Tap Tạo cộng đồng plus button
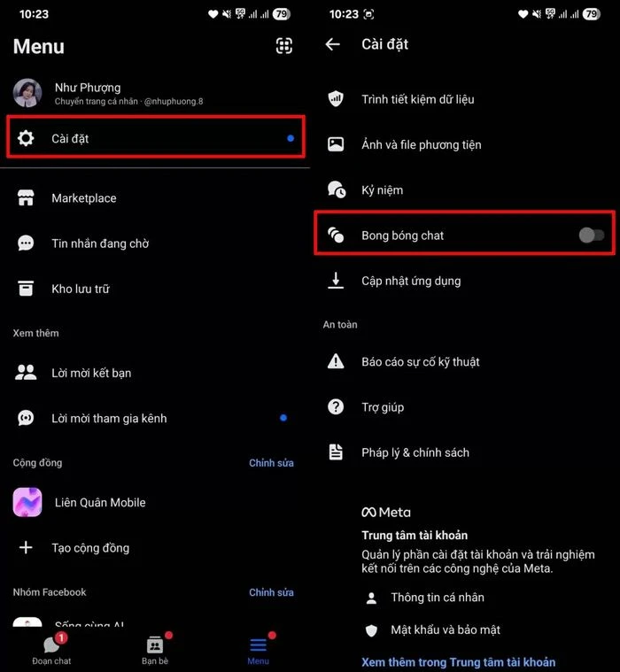Screen dimensions: 620x672 coord(26,547)
